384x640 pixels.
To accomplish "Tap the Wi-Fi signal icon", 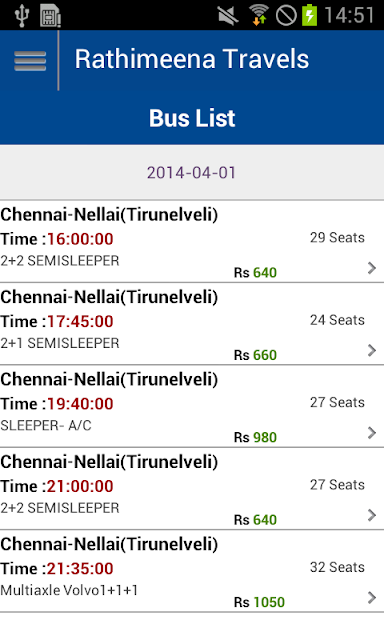I will point(259,15).
